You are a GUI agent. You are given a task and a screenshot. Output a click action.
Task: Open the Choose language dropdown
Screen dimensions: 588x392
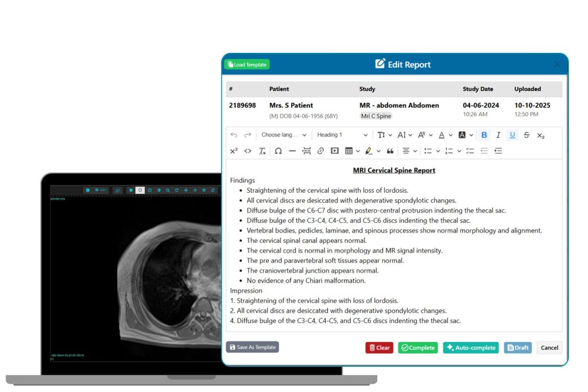(284, 135)
